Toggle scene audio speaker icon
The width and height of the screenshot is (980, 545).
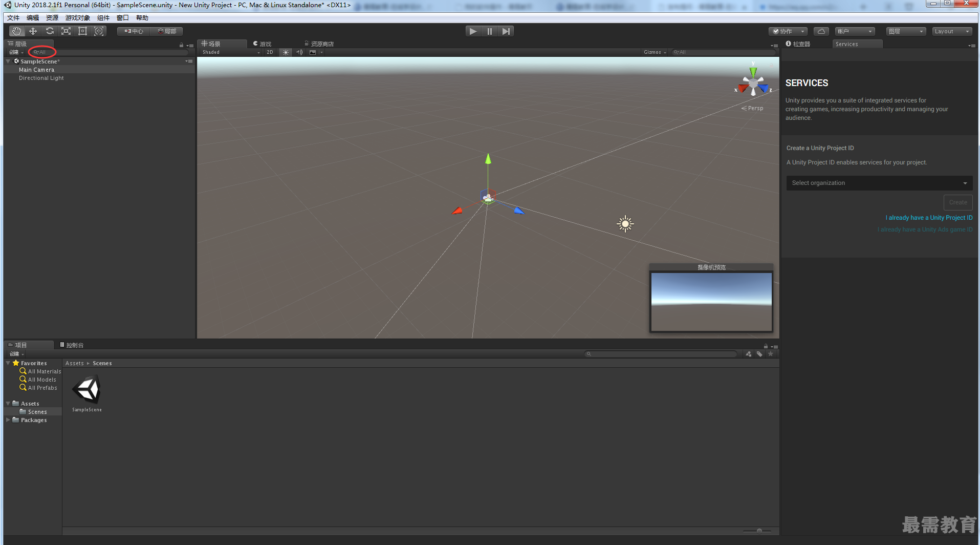pos(299,52)
